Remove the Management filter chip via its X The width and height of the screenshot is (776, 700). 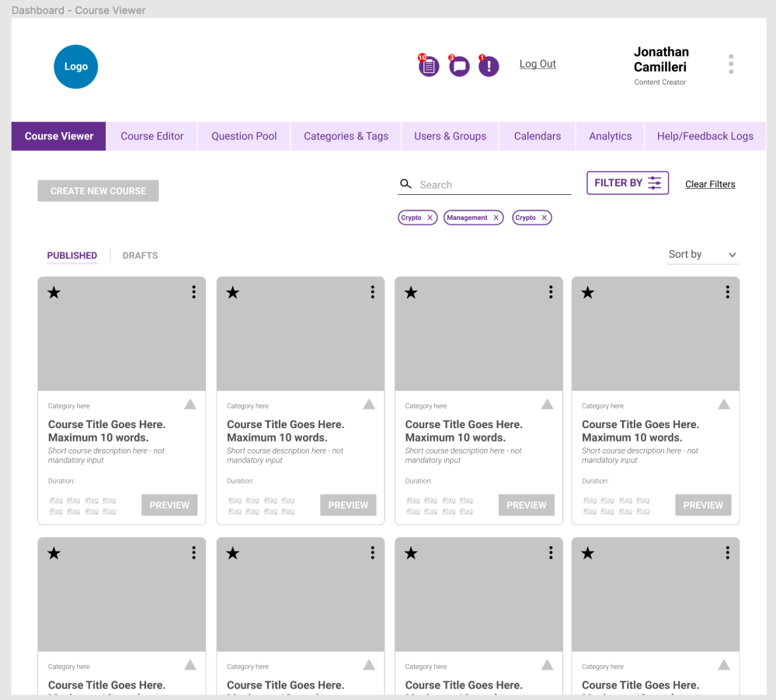(x=496, y=218)
